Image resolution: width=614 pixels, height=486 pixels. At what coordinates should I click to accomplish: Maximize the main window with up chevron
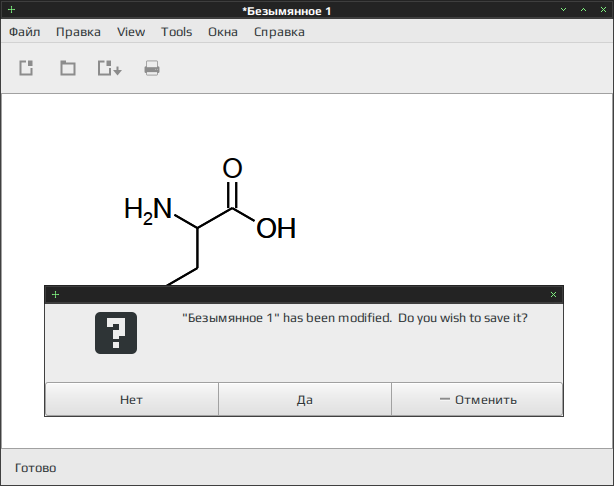pyautogui.click(x=583, y=10)
